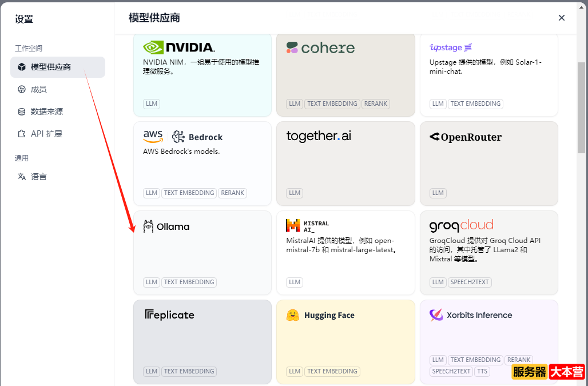Click the OpenRouter provider card
The width and height of the screenshot is (588, 386).
click(488, 163)
